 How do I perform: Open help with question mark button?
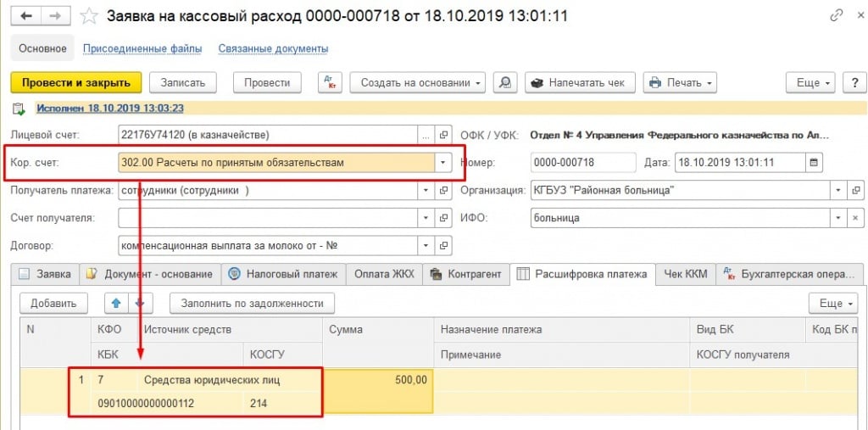point(854,82)
